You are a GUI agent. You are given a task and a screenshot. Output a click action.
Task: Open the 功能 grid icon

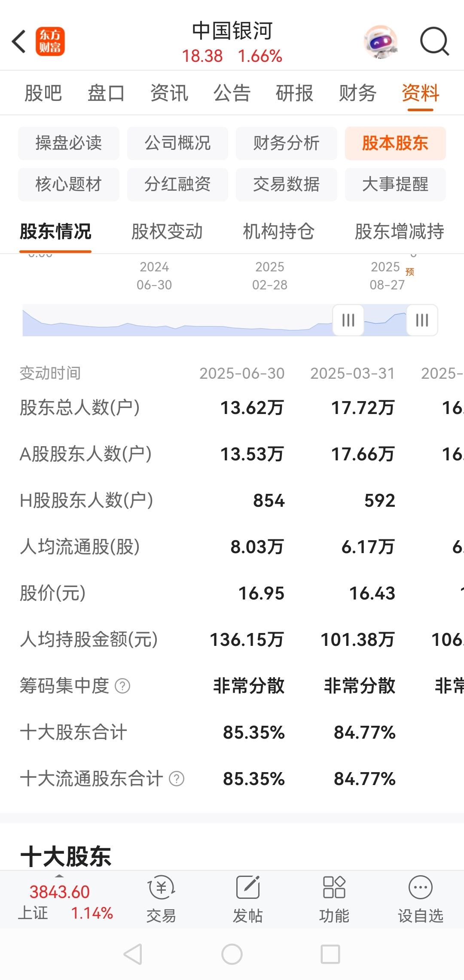(x=334, y=887)
